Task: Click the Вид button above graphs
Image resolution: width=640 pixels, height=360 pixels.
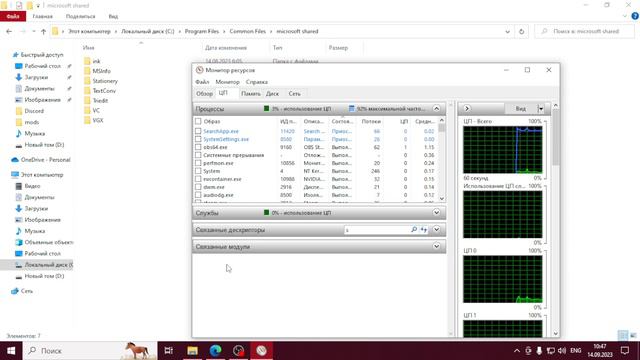Action: [x=520, y=109]
